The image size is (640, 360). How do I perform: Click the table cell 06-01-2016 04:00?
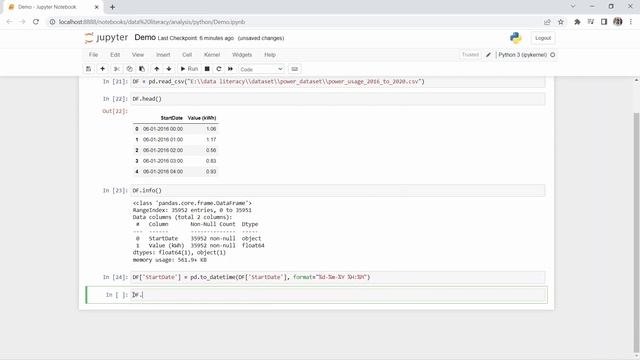point(163,171)
